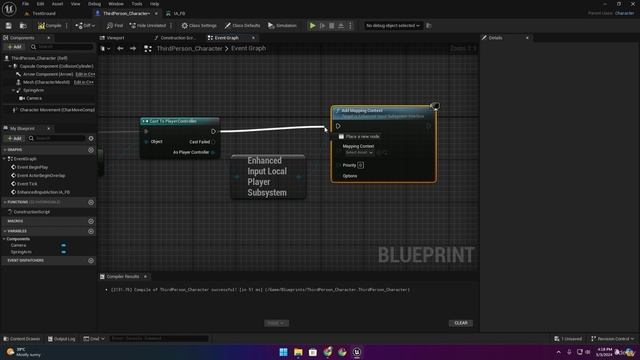Collapse the SpringArm tree row

point(13,90)
